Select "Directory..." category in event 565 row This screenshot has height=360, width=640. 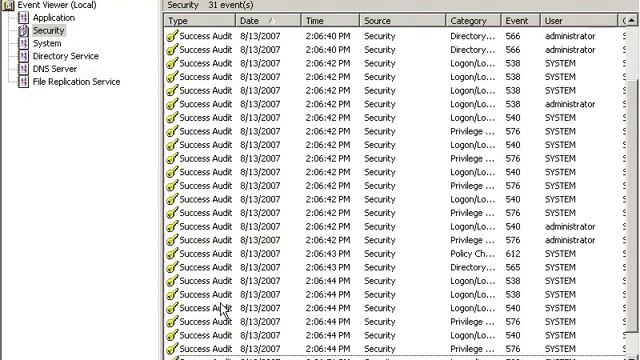click(x=473, y=267)
